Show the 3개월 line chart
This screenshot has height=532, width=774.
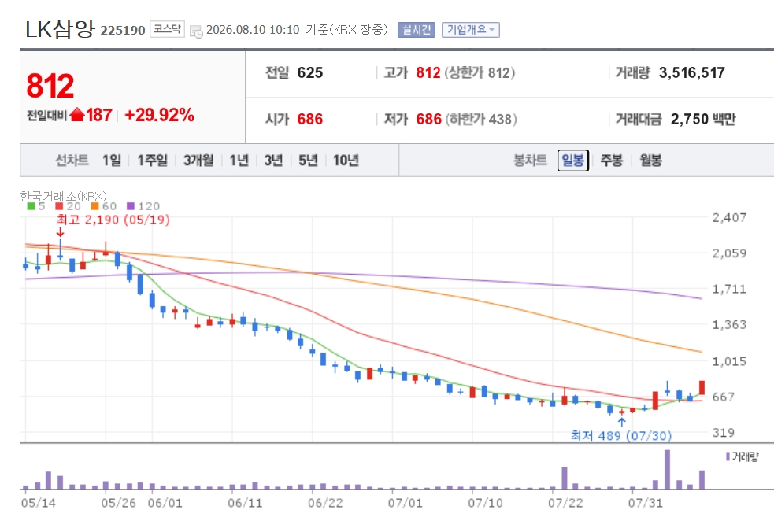(198, 160)
